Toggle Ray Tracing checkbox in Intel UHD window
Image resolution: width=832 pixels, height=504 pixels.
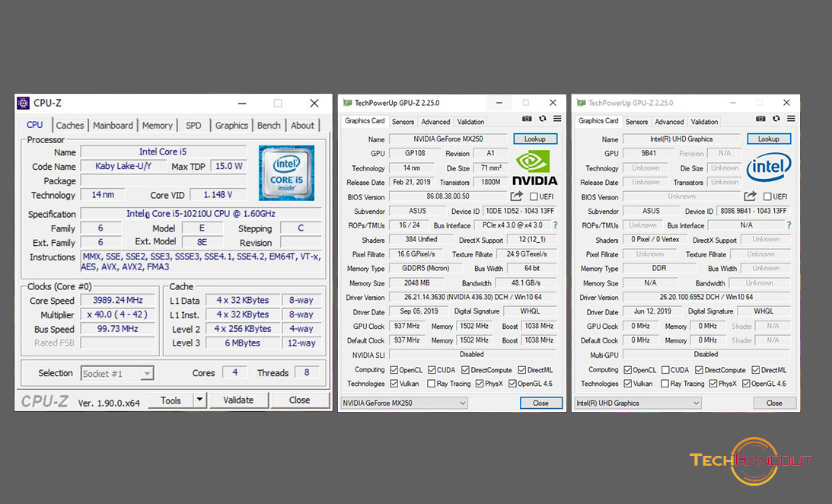[665, 384]
